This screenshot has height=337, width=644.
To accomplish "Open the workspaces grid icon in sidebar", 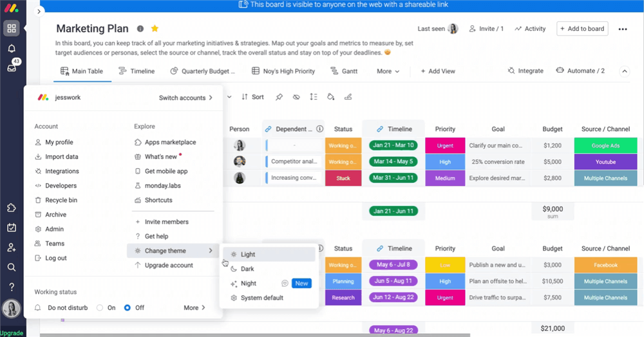I will tap(12, 28).
